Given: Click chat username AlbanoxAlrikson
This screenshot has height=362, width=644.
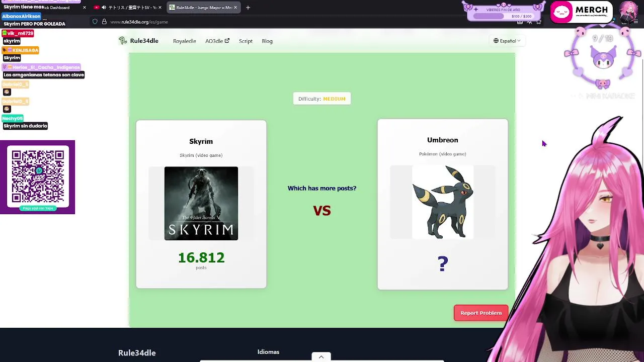Looking at the screenshot, I should click(21, 16).
